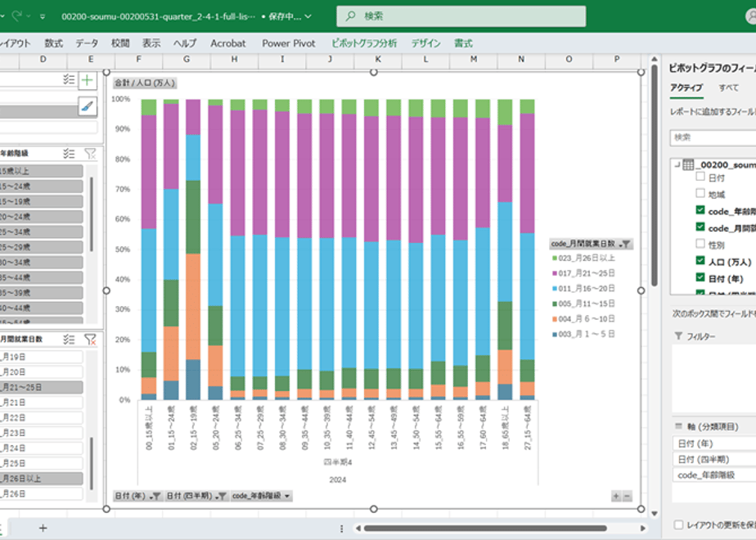Viewport: 756px width, 540px height.
Task: Switch to the 校閲 ribbon tab
Action: (x=120, y=43)
